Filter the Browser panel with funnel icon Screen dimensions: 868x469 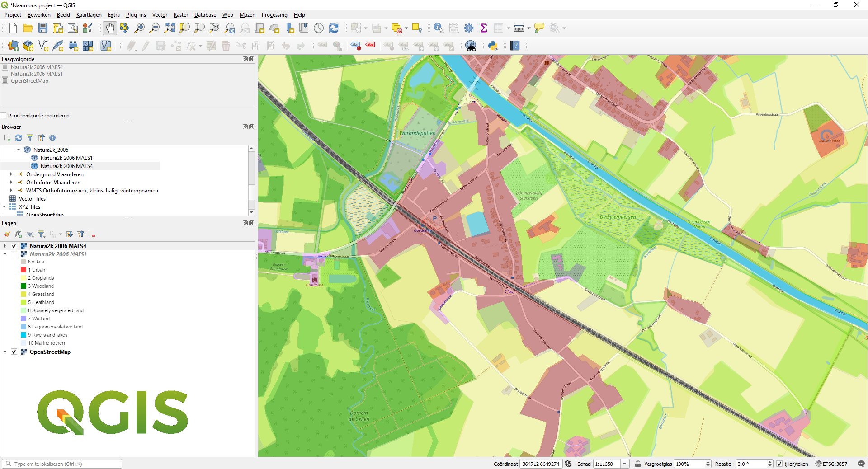pyautogui.click(x=30, y=138)
